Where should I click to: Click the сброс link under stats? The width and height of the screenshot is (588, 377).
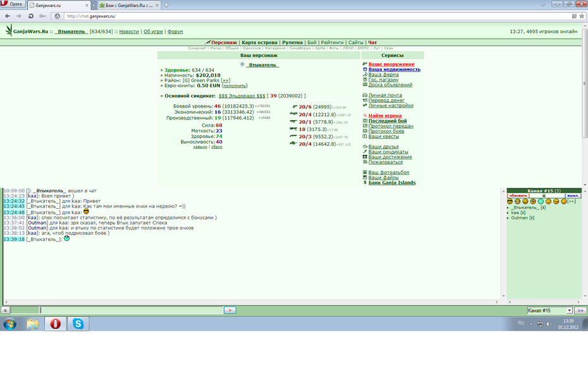[x=217, y=147]
